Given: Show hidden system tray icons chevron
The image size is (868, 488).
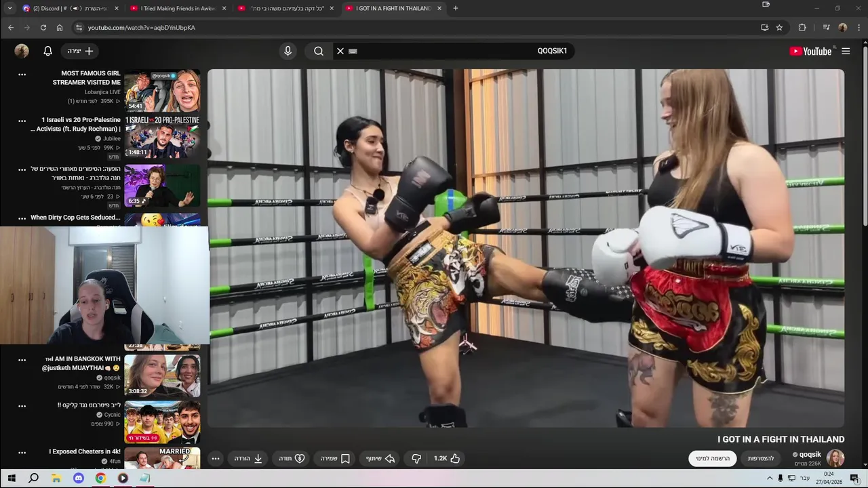Looking at the screenshot, I should (770, 478).
